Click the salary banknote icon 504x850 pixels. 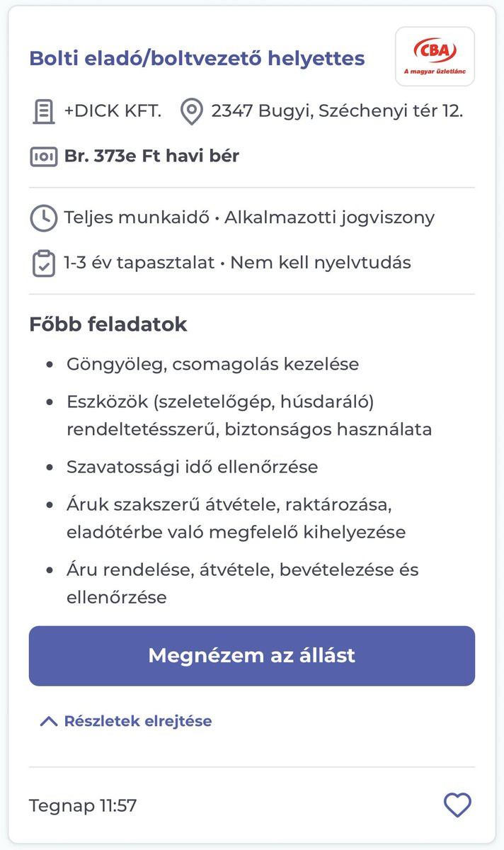43,156
